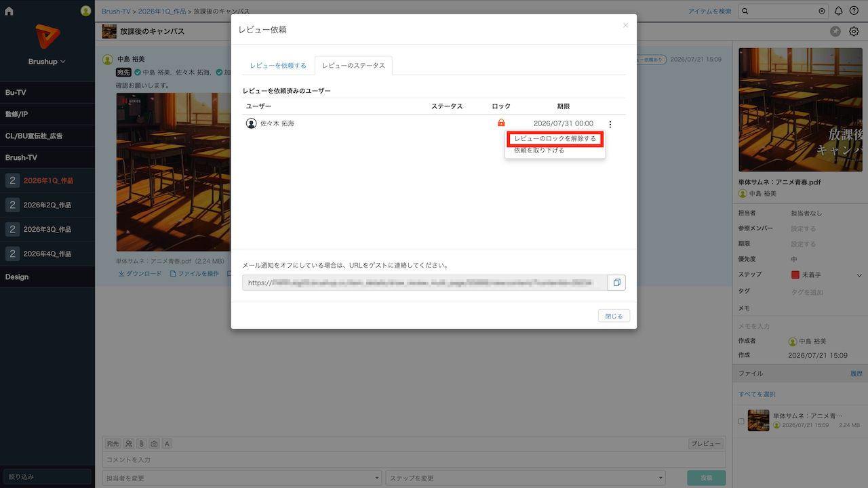Open the Design group in sidebar
Image resolution: width=868 pixels, height=488 pixels.
click(x=47, y=277)
